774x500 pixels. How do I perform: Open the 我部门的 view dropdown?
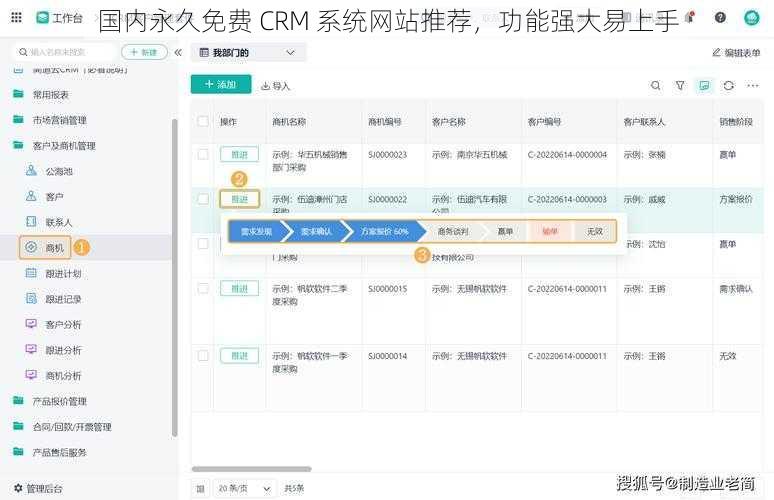click(248, 52)
